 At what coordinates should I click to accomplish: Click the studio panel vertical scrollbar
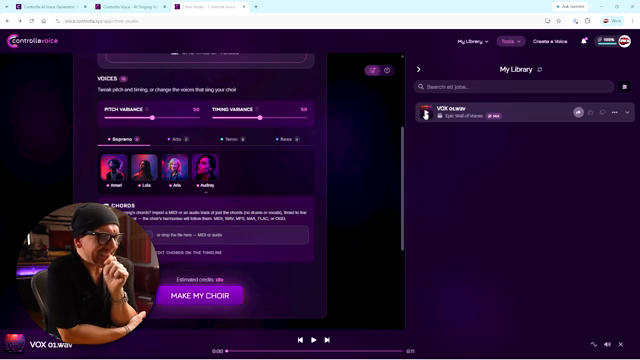402,188
